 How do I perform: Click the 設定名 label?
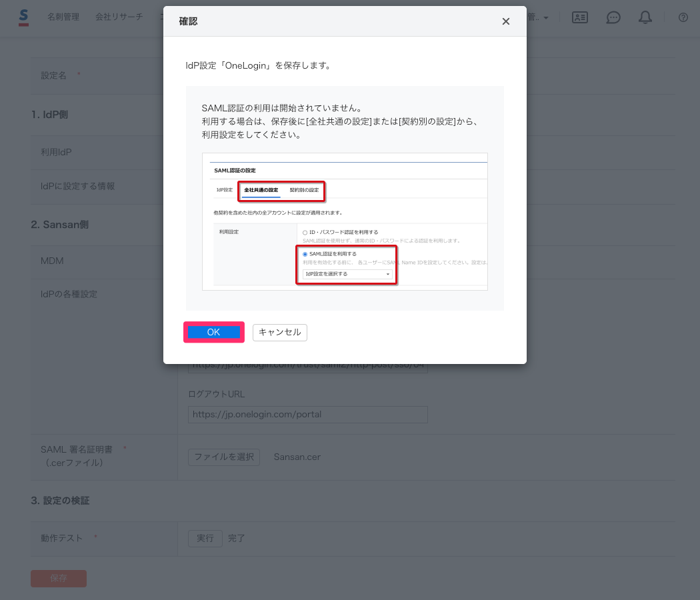click(53, 75)
